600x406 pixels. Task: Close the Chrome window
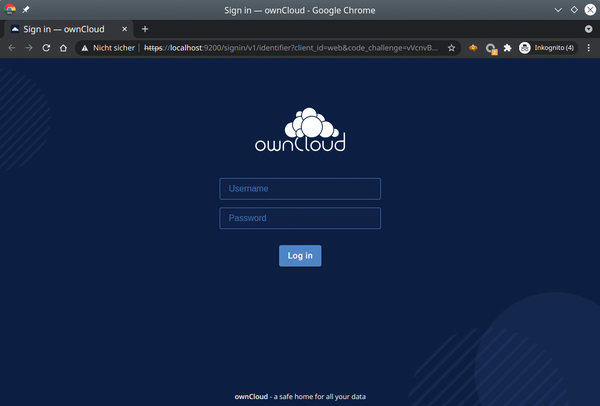pos(590,10)
